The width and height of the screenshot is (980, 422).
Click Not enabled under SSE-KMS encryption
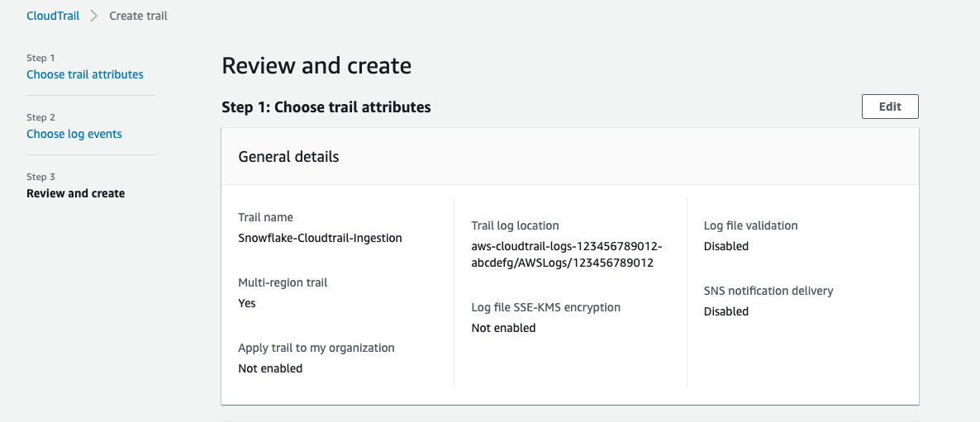[503, 328]
